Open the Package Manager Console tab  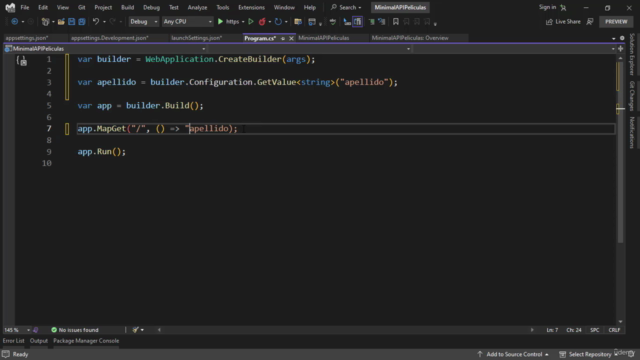pos(86,341)
